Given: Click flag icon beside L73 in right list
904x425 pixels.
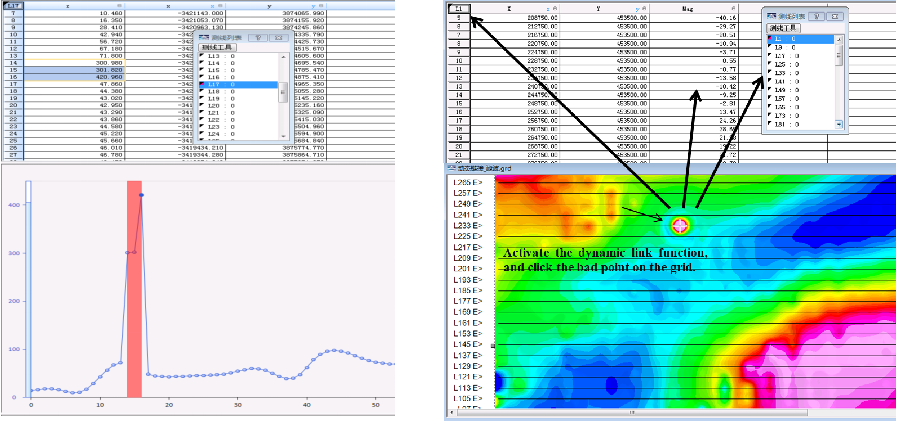Looking at the screenshot, I should tap(770, 115).
